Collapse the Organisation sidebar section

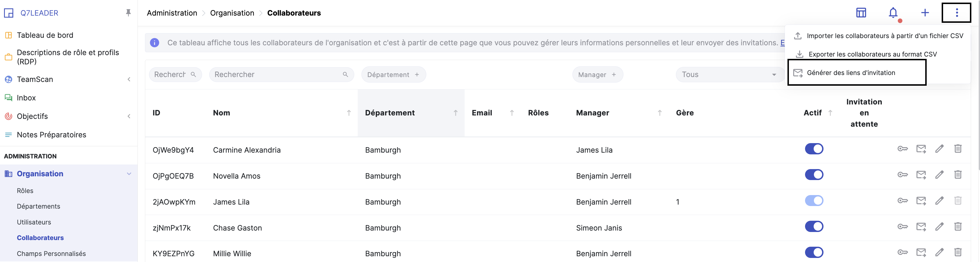[129, 174]
